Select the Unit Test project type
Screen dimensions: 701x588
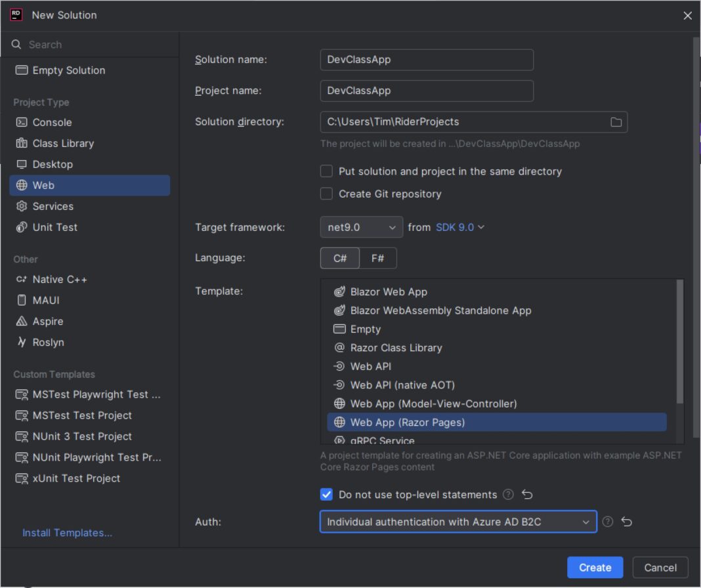point(55,227)
